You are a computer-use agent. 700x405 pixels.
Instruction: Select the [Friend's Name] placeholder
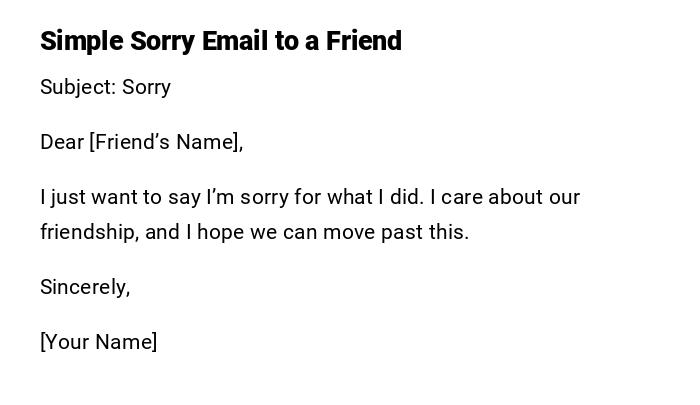point(166,142)
